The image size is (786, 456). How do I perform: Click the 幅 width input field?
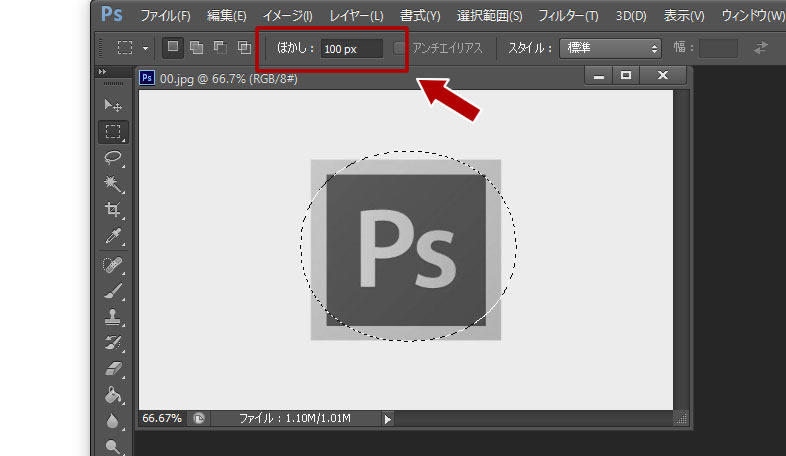[718, 48]
